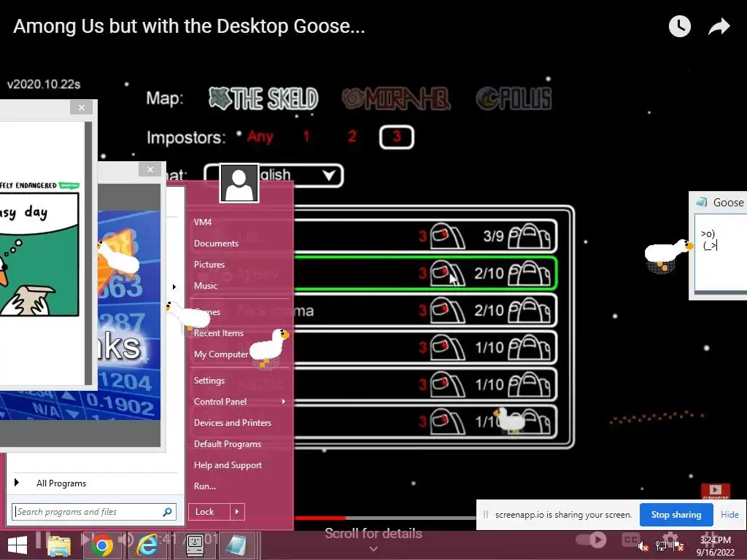Select the Polus map

point(514,98)
